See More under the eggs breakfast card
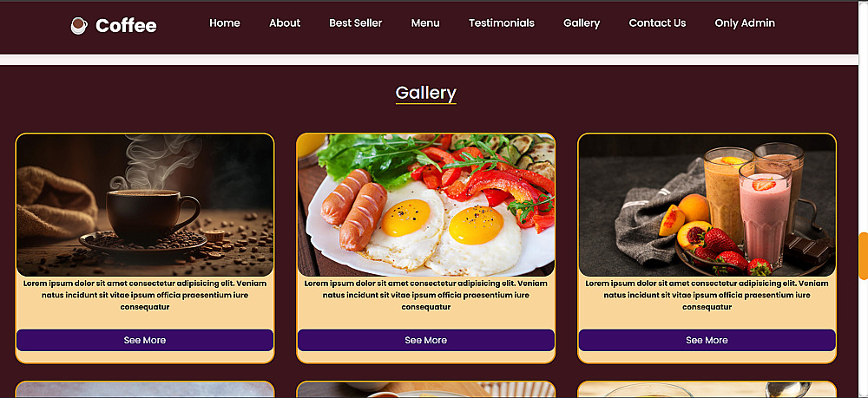Screen dimensions: 868x398 tap(425, 340)
